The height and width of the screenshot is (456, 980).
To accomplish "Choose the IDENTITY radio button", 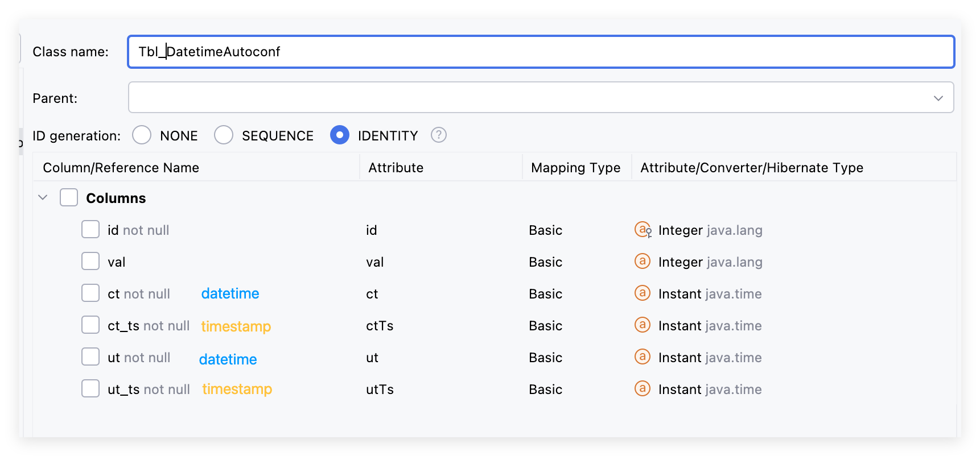I will [340, 135].
